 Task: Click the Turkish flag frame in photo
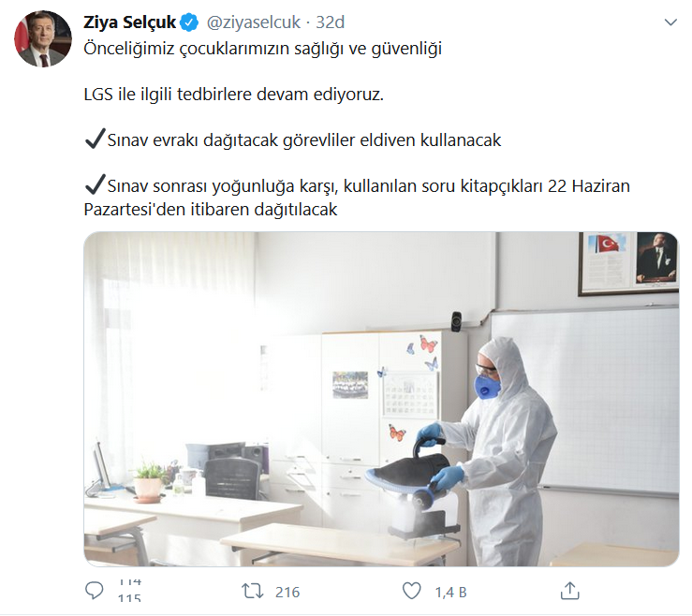pos(607,260)
